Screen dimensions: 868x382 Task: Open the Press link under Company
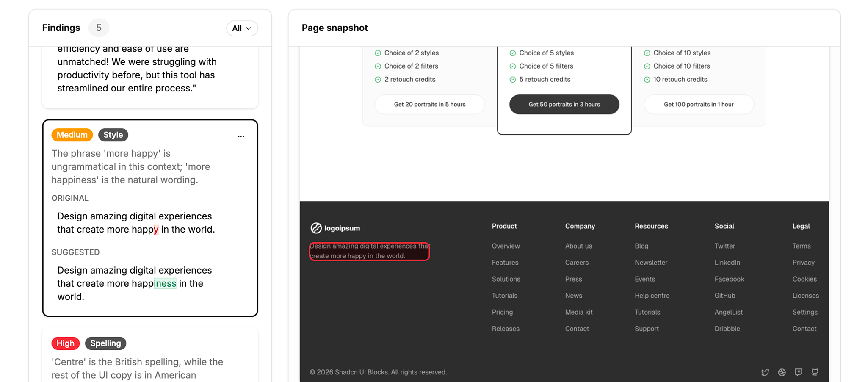[573, 279]
